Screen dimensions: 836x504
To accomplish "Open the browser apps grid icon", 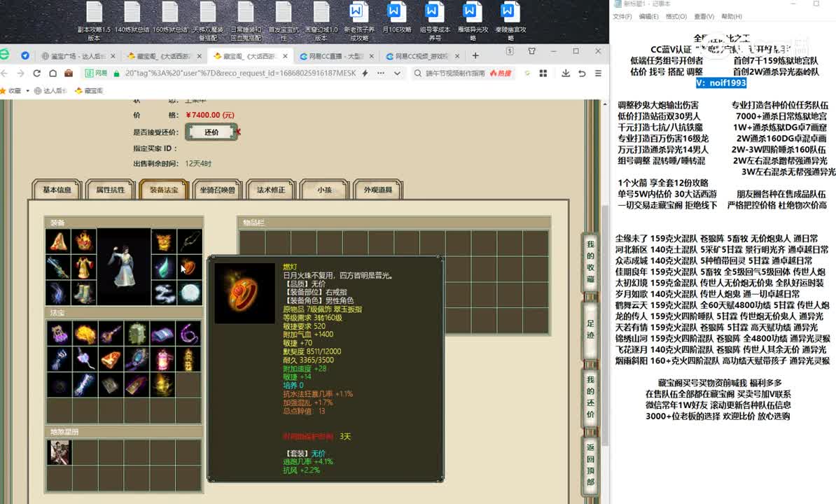I will 543,73.
